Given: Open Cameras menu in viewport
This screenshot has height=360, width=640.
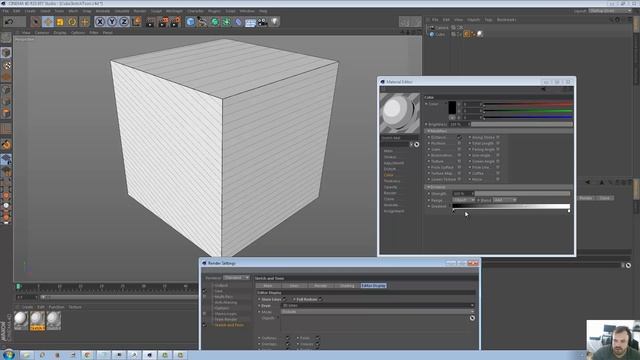Looking at the screenshot, I should (x=42, y=32).
